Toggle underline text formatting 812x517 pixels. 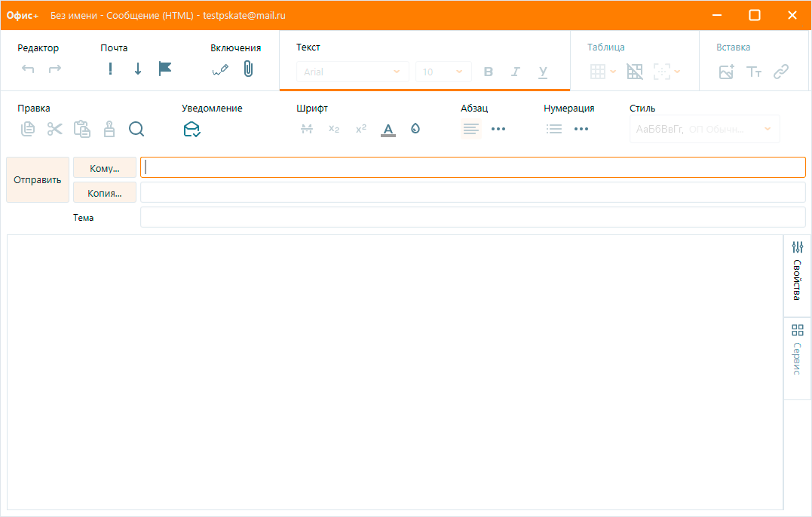click(x=542, y=72)
